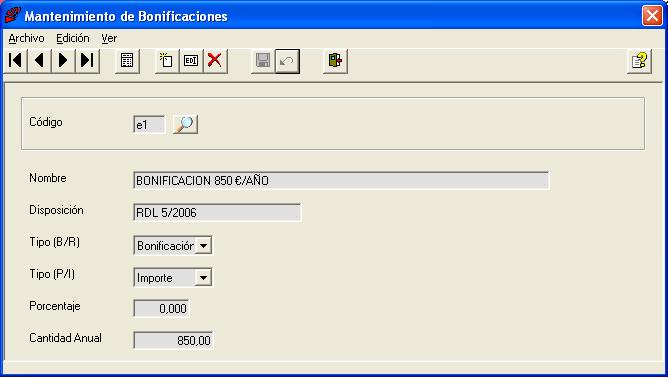Go to the previous record

(x=39, y=61)
